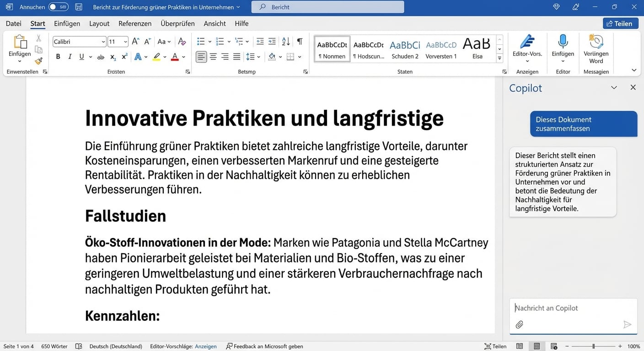The image size is (644, 351).
Task: Apply italic formatting
Action: pyautogui.click(x=69, y=56)
